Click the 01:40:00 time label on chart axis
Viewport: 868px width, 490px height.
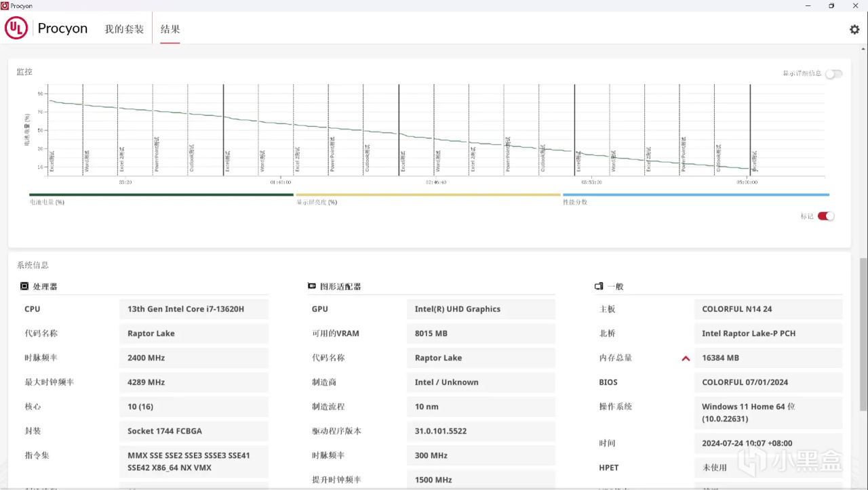click(x=281, y=182)
